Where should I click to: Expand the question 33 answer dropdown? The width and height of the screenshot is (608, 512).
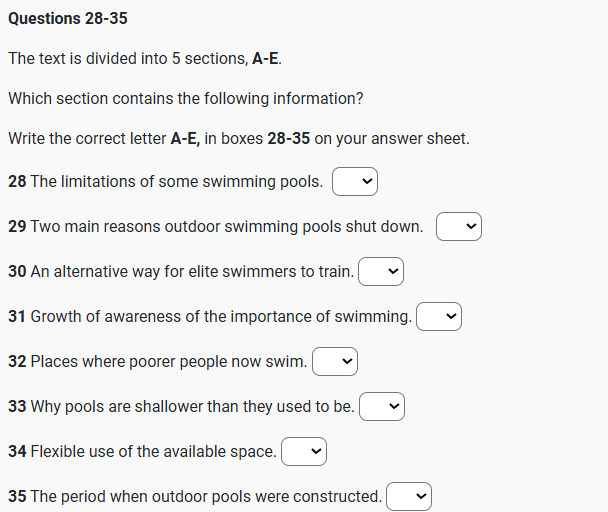click(381, 407)
